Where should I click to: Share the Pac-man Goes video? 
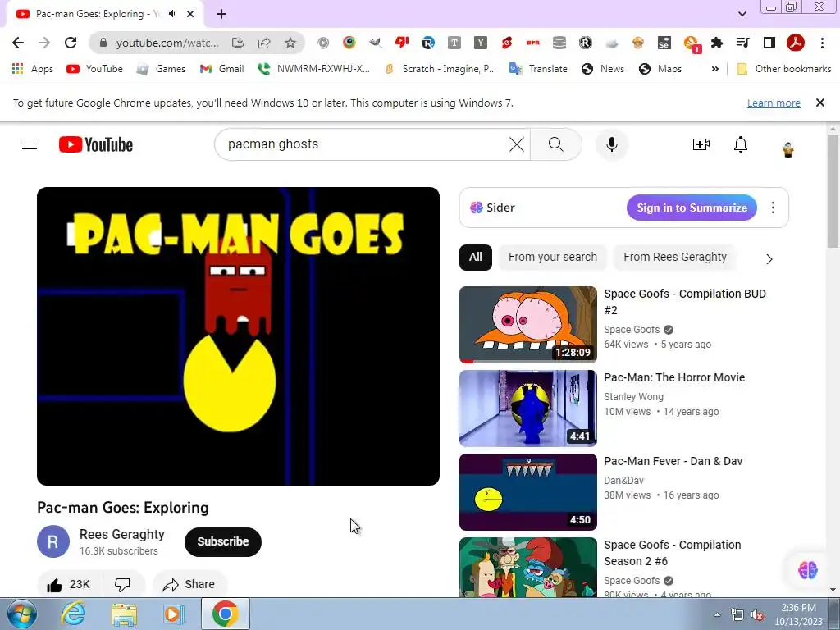[x=189, y=584]
